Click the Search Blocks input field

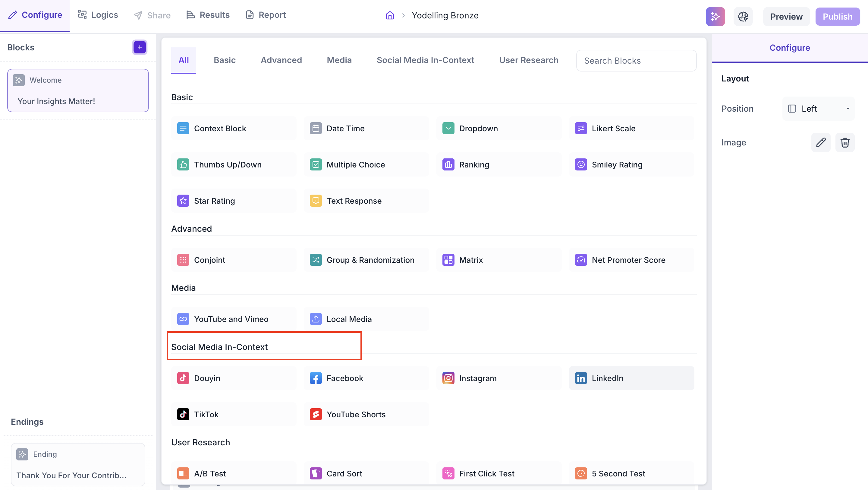[x=636, y=61]
